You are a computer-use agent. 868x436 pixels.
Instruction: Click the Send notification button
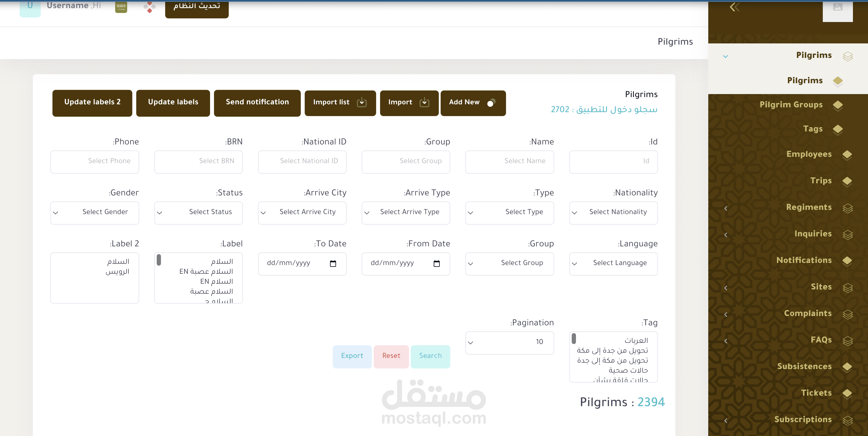257,103
